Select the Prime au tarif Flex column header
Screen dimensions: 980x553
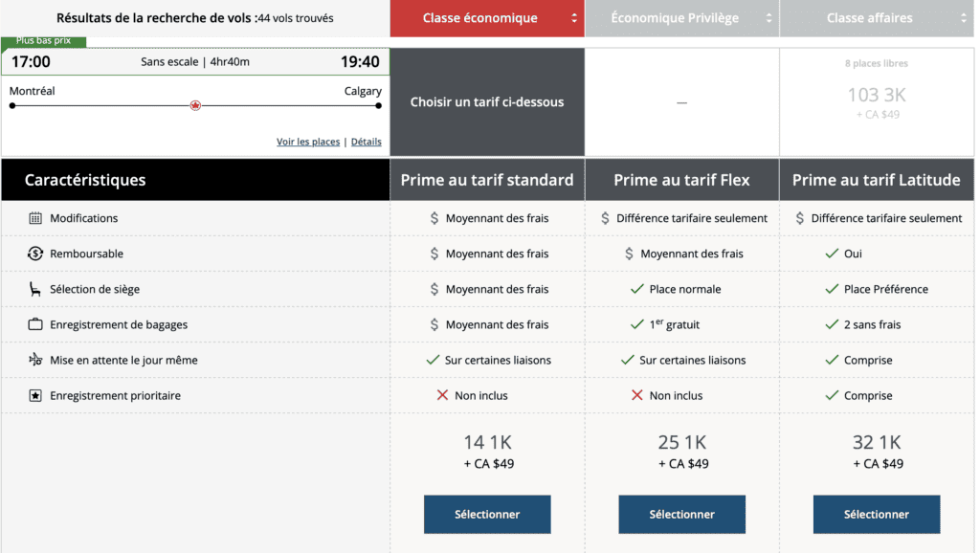[681, 180]
